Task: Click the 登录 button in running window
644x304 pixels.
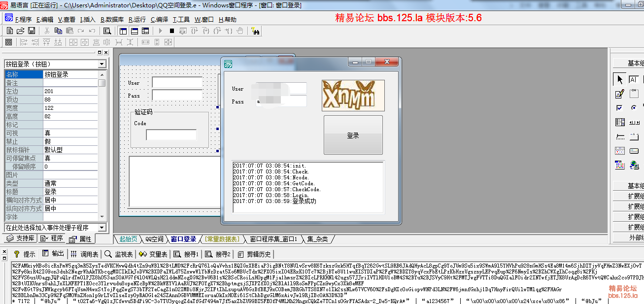Action: (x=353, y=135)
